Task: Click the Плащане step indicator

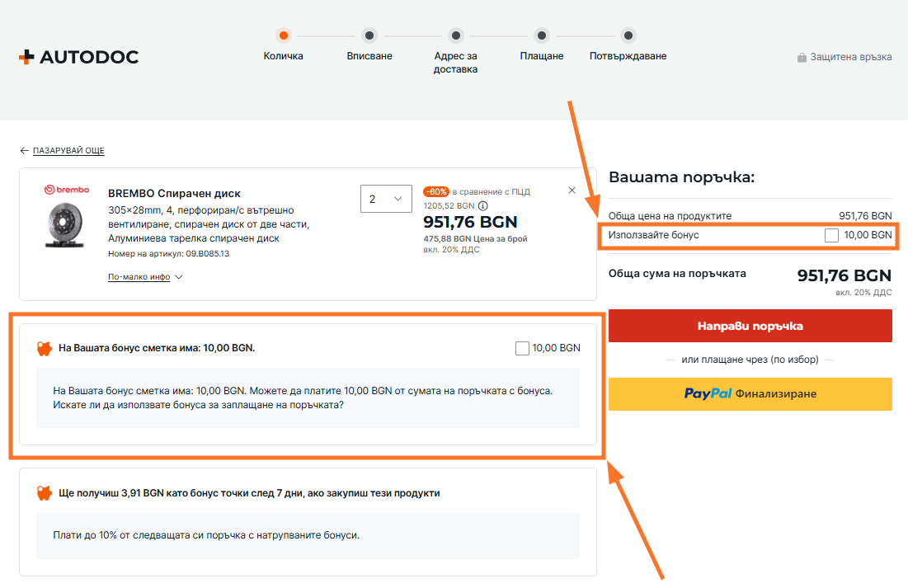Action: click(542, 35)
